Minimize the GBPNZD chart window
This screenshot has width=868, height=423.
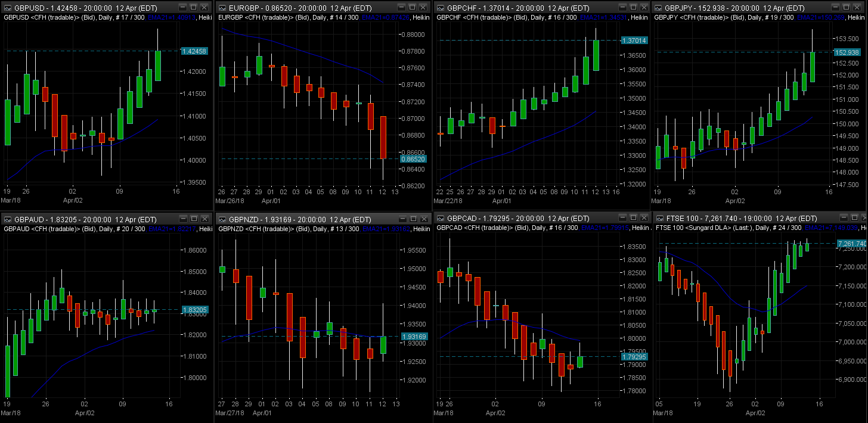(x=398, y=219)
